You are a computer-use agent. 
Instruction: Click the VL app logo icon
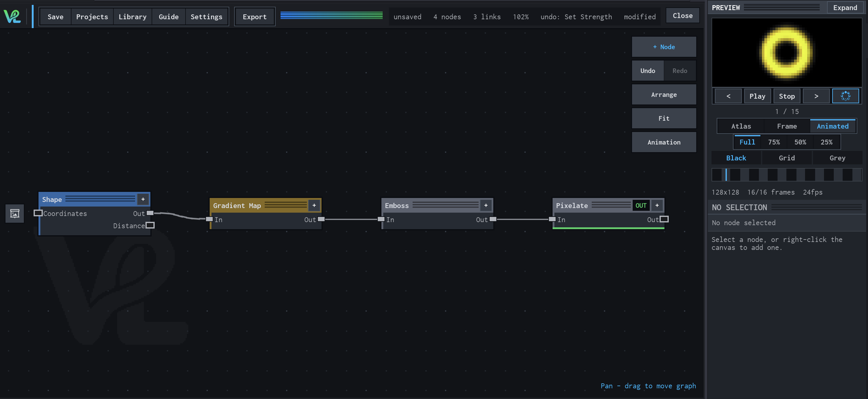click(x=13, y=16)
